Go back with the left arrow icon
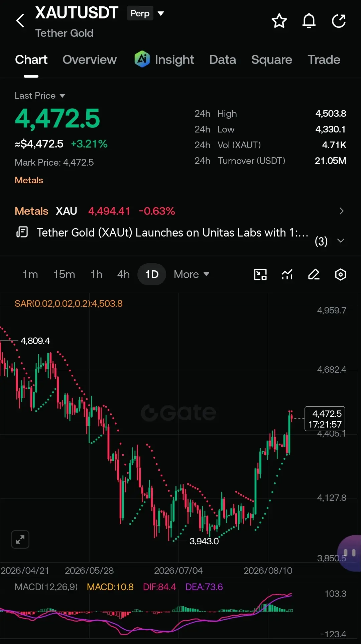Image resolution: width=361 pixels, height=644 pixels. coord(20,21)
